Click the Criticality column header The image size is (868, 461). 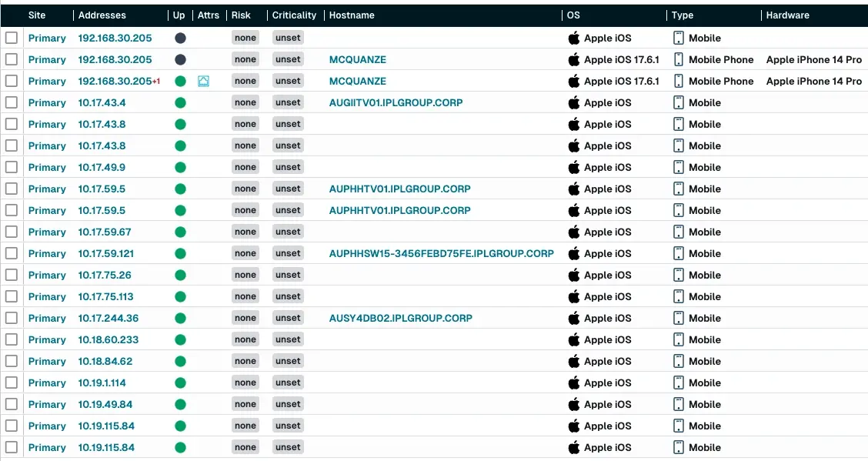point(294,15)
